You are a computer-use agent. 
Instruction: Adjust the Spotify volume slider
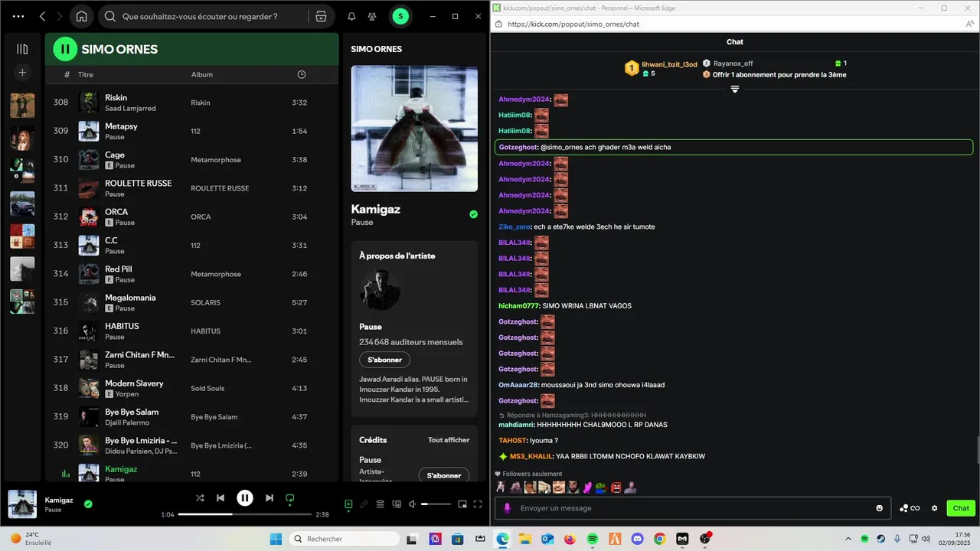point(436,504)
